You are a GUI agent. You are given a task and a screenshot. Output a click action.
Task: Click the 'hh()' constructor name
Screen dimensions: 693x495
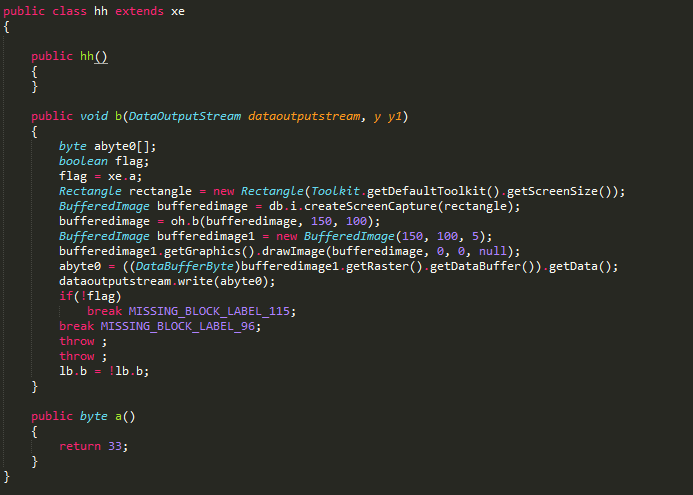(94, 56)
